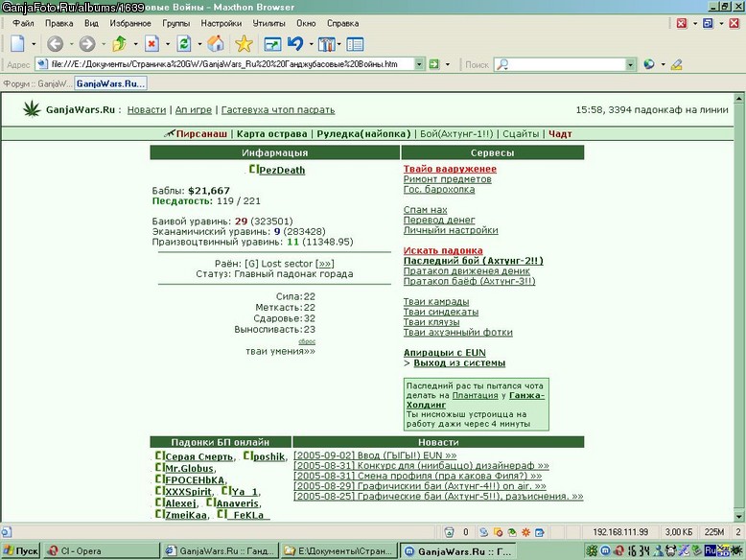
Task: Click the green Go button beside address bar
Action: click(x=434, y=64)
